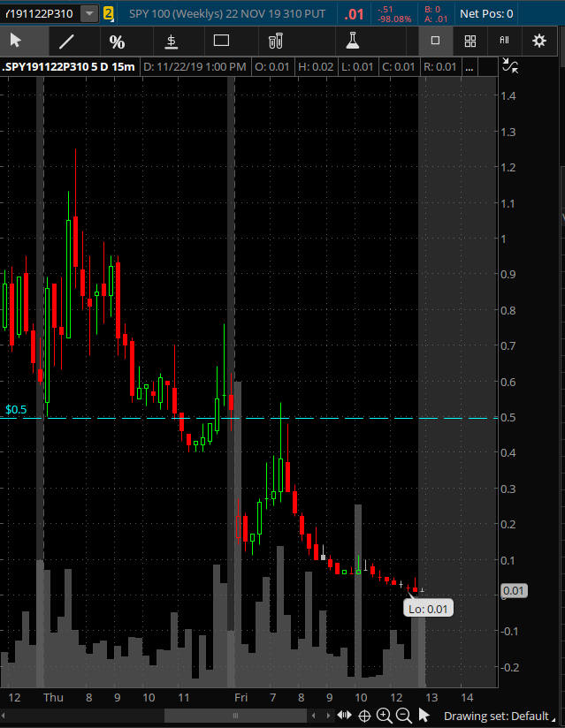The width and height of the screenshot is (565, 728).
Task: Click the cyan dashed 0.5 price line
Action: coord(249,418)
